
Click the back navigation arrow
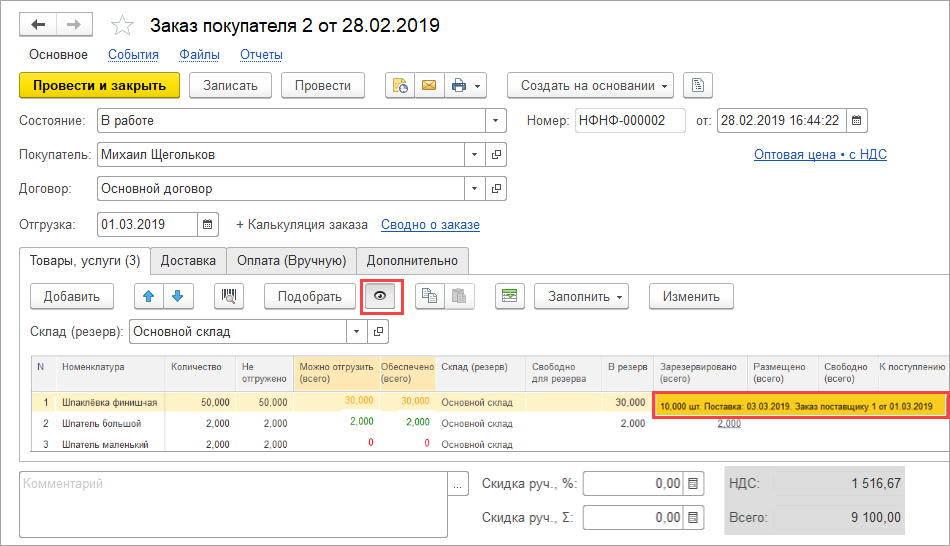point(38,25)
